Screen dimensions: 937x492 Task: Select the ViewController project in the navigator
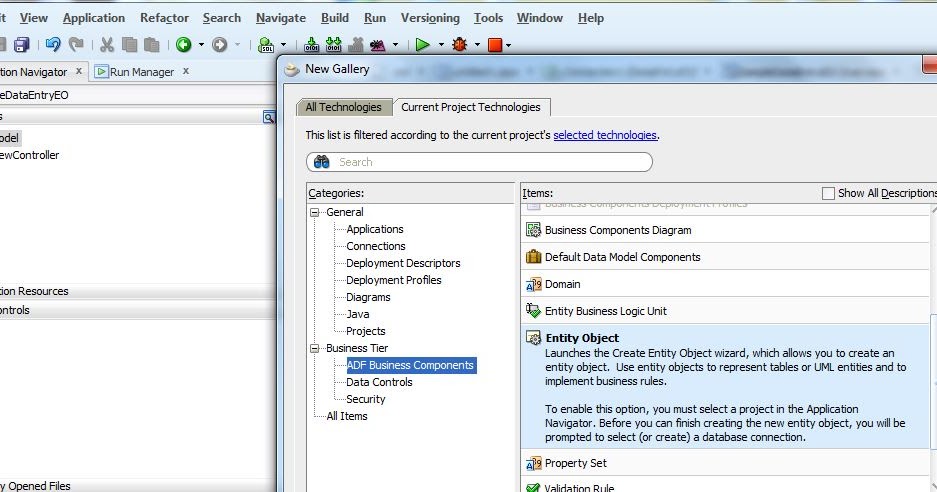coord(29,155)
